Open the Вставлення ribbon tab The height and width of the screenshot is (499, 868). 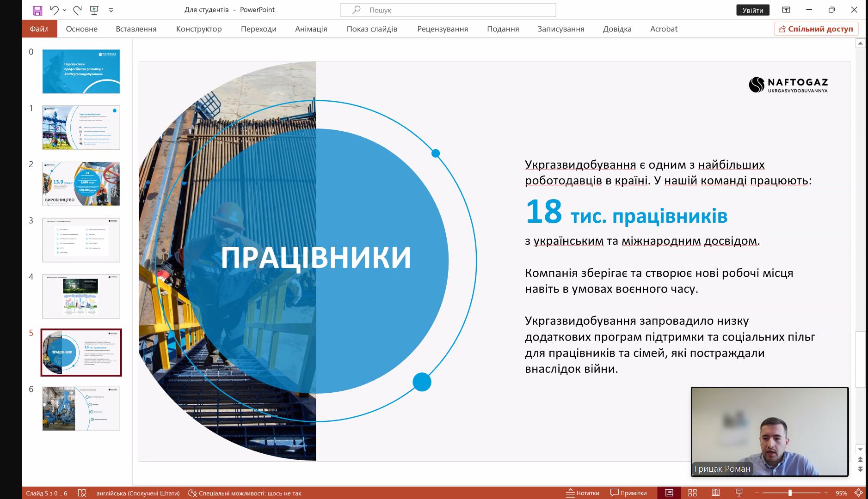(136, 29)
